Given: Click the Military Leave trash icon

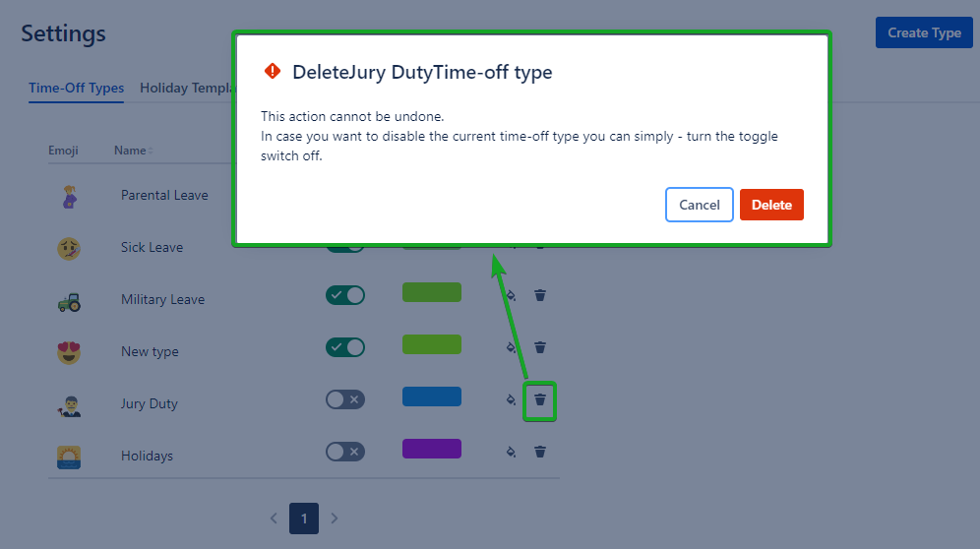Looking at the screenshot, I should coord(540,294).
